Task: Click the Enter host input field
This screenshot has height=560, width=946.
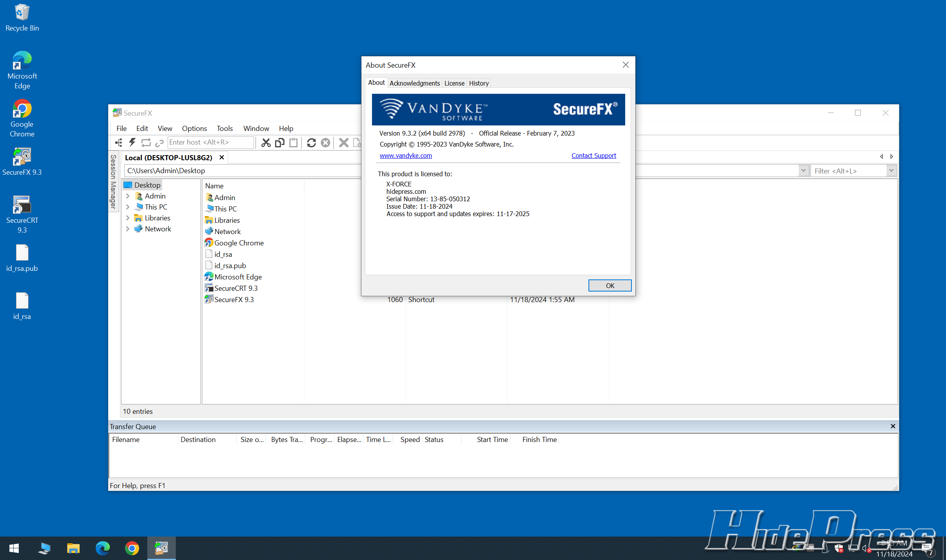Action: coord(210,143)
